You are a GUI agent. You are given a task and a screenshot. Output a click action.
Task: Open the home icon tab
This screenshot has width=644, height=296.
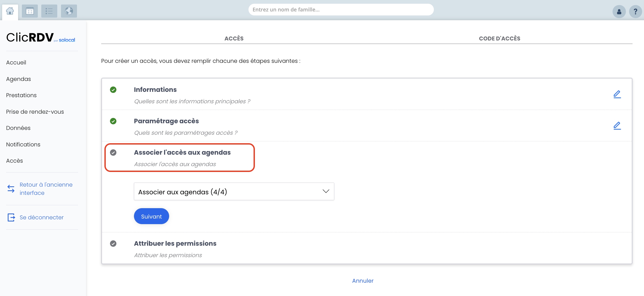tap(10, 11)
